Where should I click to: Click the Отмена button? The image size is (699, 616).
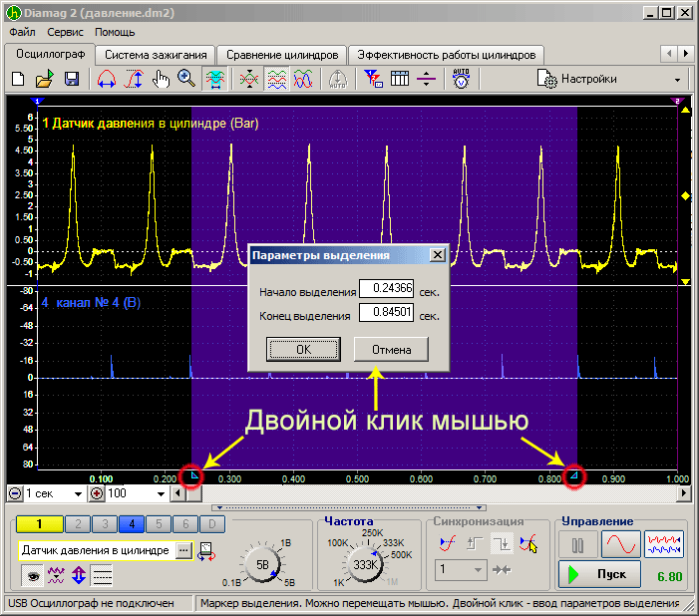click(x=392, y=349)
